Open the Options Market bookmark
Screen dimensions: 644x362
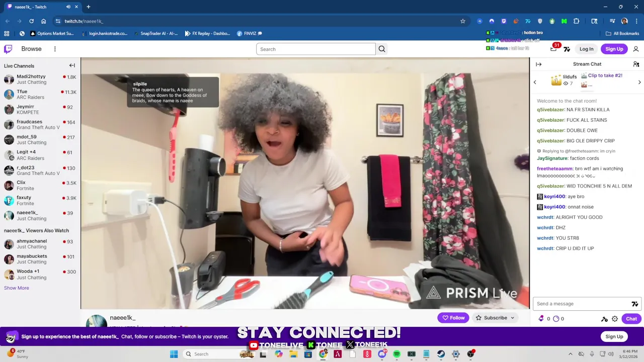(52, 33)
